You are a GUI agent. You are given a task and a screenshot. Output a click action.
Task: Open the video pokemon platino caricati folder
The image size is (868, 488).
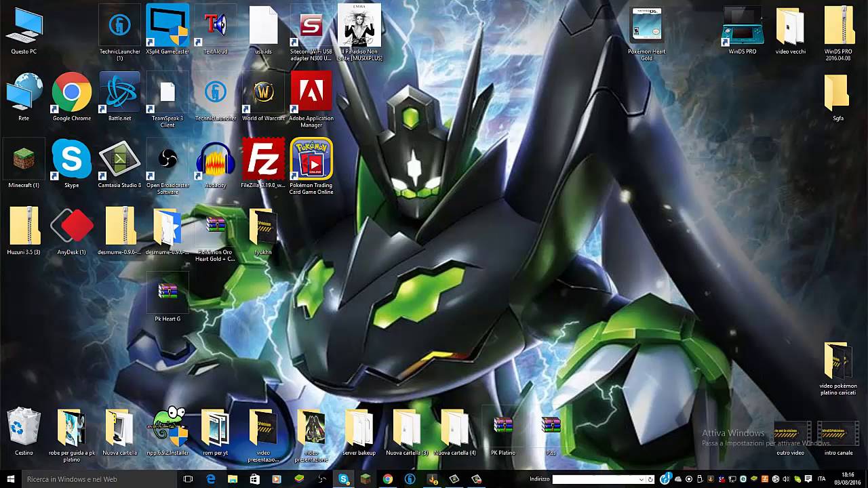(x=838, y=368)
